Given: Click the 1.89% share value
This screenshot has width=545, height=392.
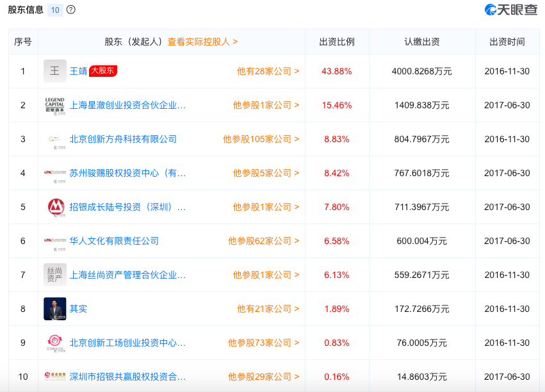Looking at the screenshot, I should point(337,309).
